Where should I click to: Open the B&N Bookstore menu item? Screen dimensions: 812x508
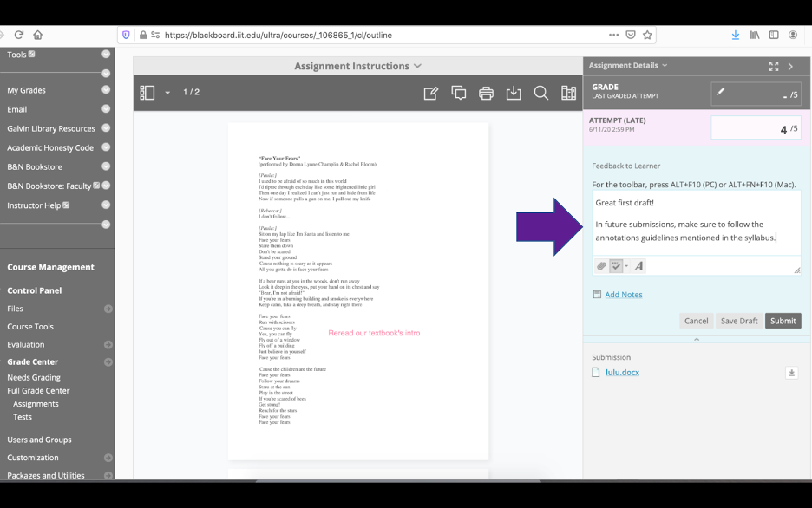[35, 166]
